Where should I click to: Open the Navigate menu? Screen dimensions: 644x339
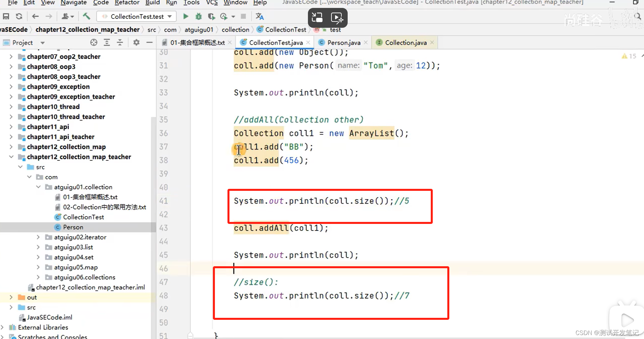point(74,3)
